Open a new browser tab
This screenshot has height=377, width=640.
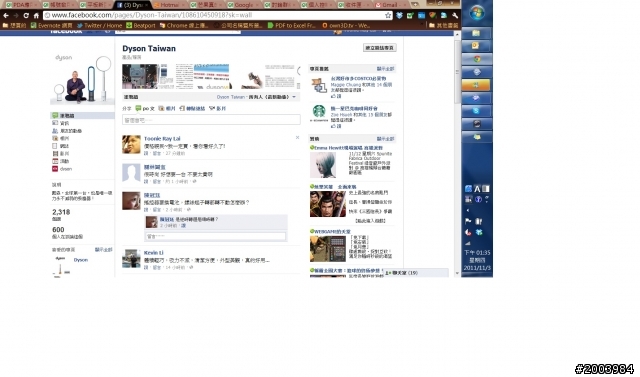point(415,4)
